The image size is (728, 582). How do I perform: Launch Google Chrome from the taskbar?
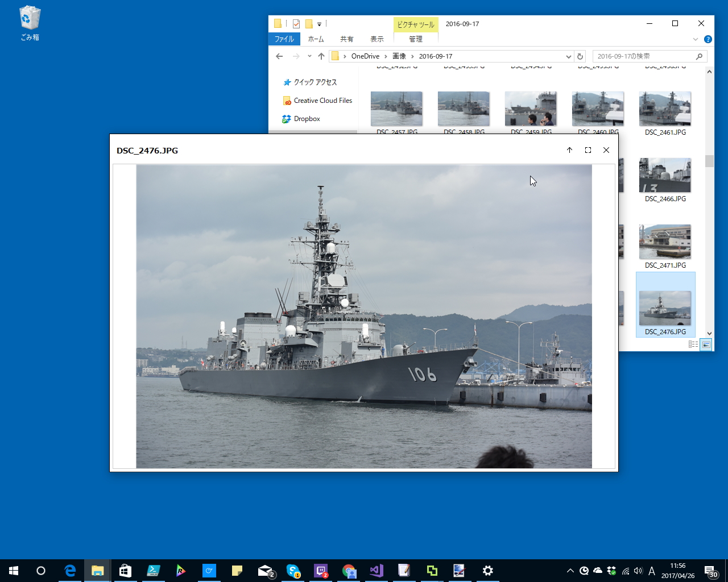pos(349,571)
